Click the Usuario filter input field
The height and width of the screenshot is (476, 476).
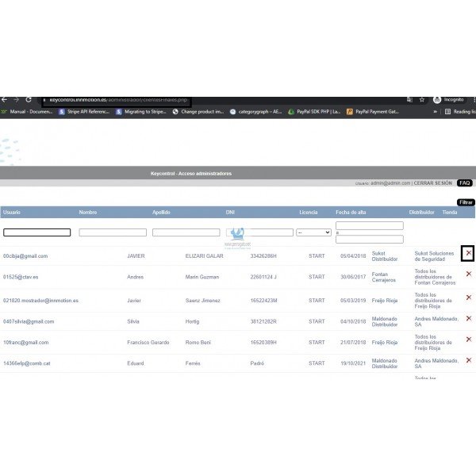(37, 232)
